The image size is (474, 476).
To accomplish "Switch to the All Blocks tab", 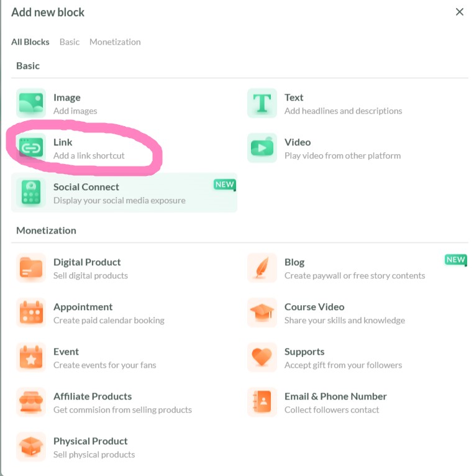I will click(30, 42).
